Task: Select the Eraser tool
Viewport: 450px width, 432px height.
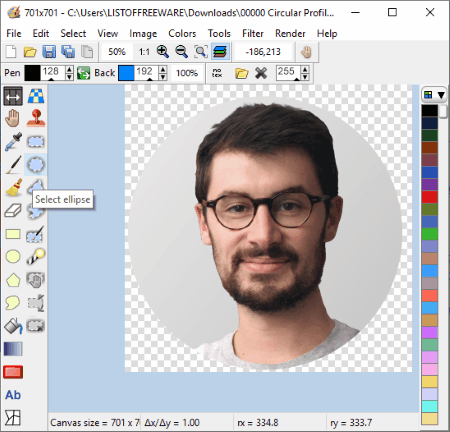Action: click(13, 211)
